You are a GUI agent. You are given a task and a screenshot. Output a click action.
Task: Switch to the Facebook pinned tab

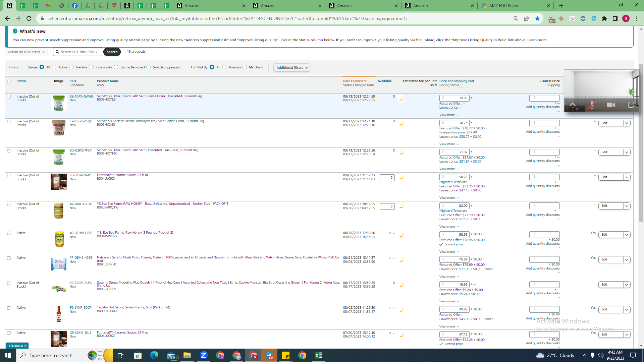(75, 6)
